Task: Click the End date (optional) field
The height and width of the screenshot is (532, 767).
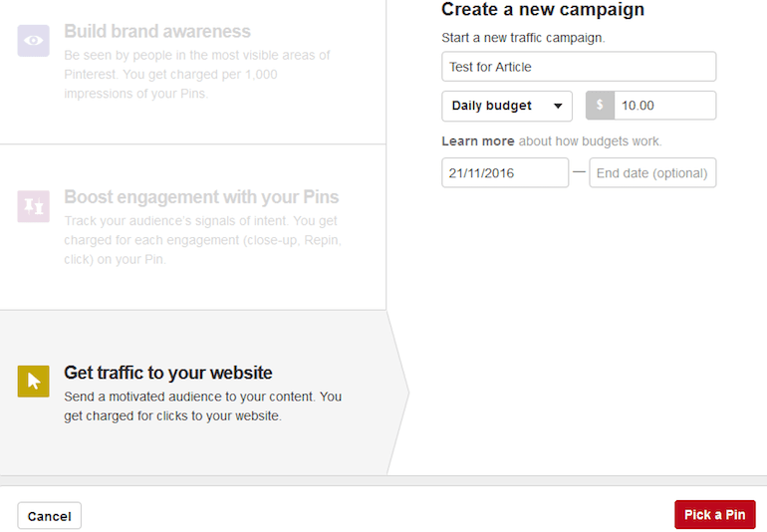Action: tap(652, 172)
